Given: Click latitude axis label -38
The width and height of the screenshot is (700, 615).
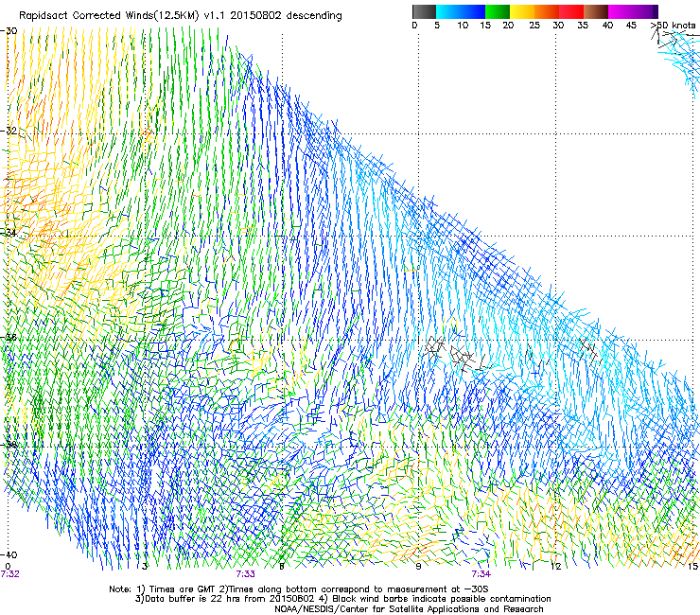Looking at the screenshot, I should 9,445.
